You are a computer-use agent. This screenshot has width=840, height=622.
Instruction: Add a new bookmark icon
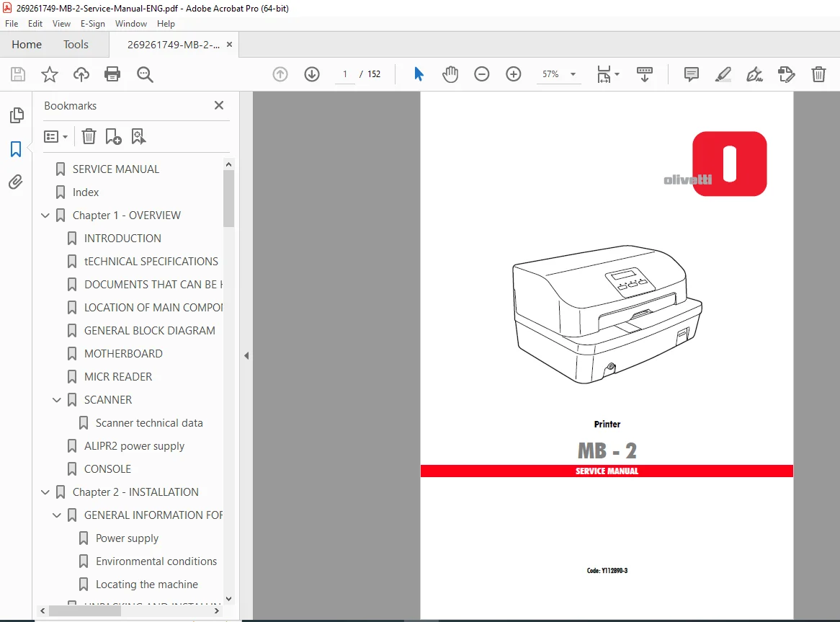(114, 137)
